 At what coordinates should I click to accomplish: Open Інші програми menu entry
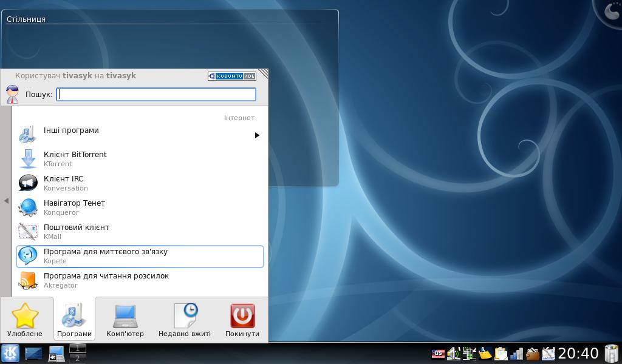tap(140, 134)
